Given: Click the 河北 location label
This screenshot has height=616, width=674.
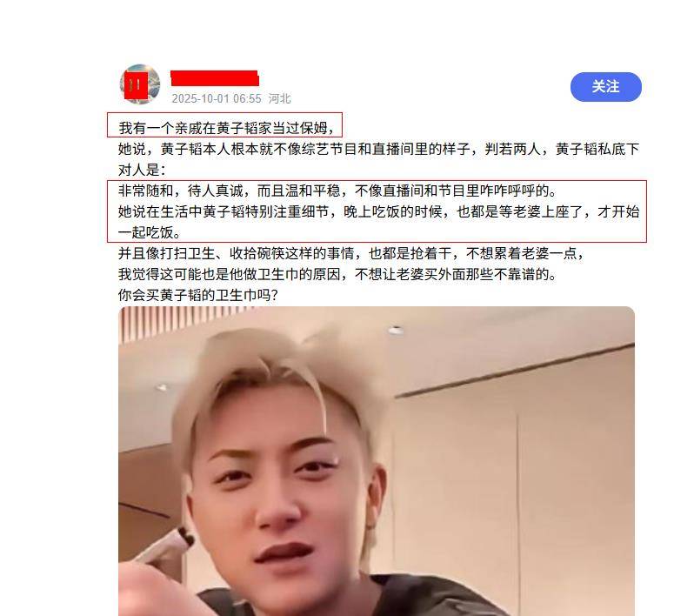Looking at the screenshot, I should point(279,99).
